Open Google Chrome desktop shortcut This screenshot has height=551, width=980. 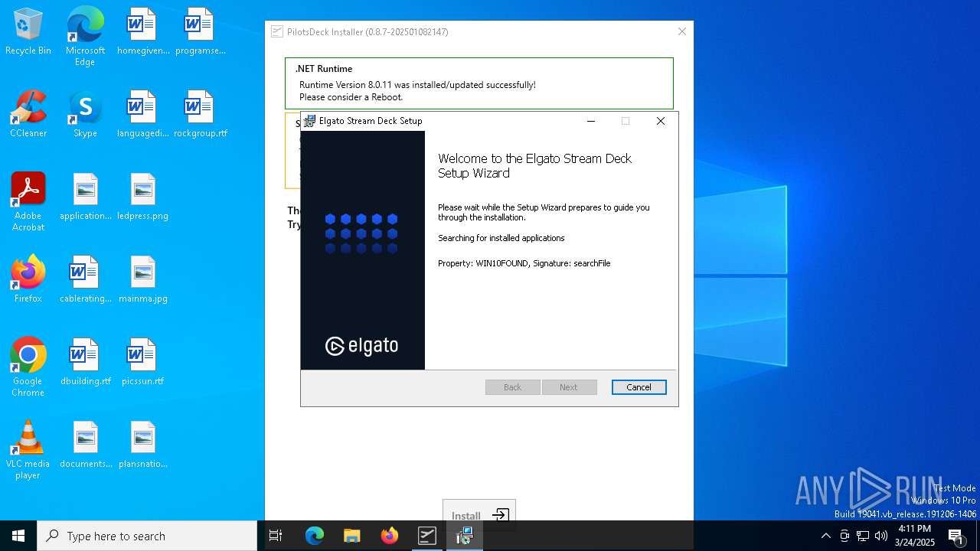(28, 367)
